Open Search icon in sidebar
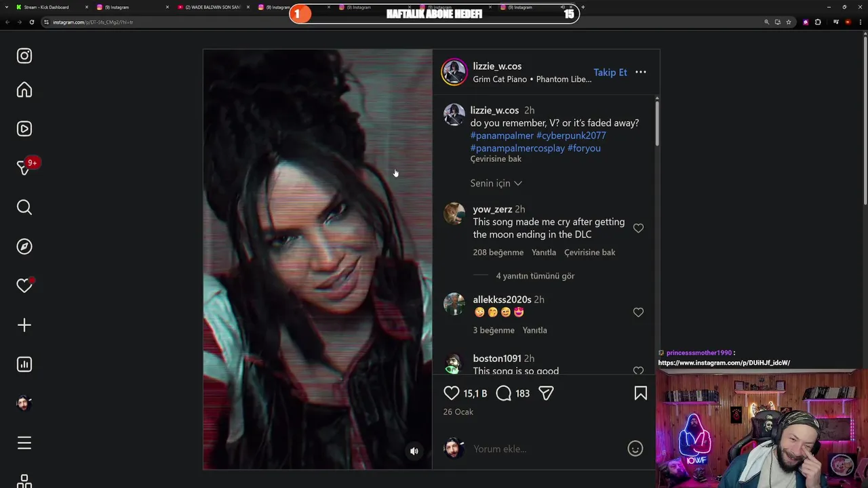Viewport: 868px width, 488px height. click(24, 207)
